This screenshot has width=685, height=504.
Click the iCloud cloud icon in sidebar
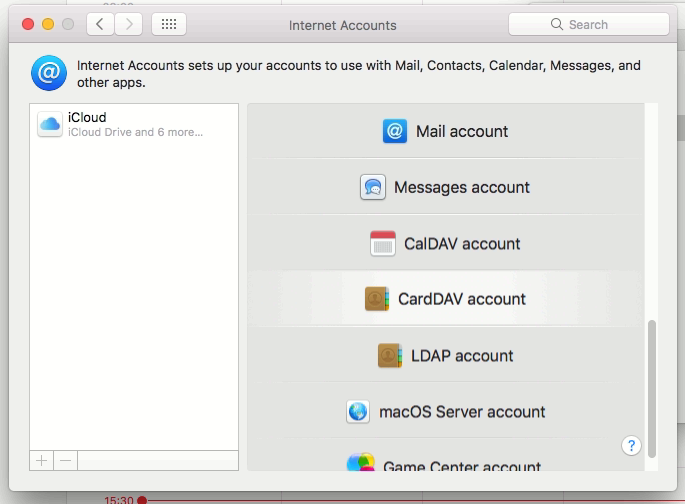point(50,124)
